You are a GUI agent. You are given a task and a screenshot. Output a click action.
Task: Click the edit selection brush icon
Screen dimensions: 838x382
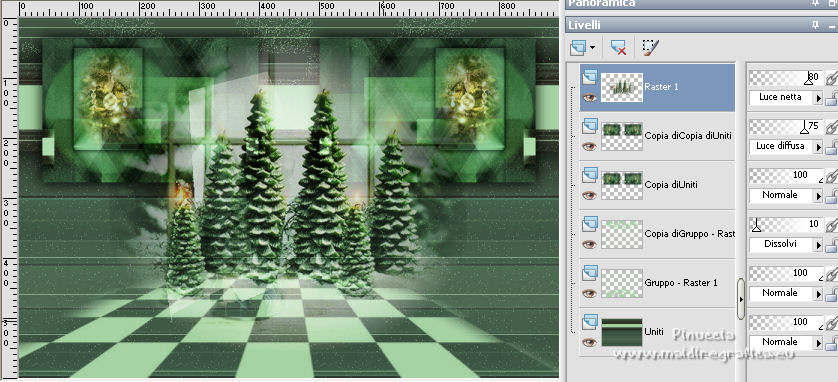649,47
